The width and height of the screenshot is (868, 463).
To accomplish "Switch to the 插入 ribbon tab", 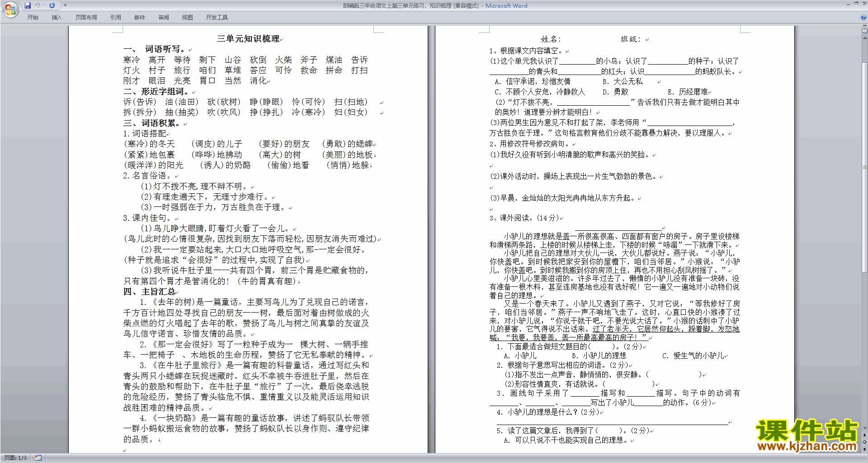I will pos(57,18).
